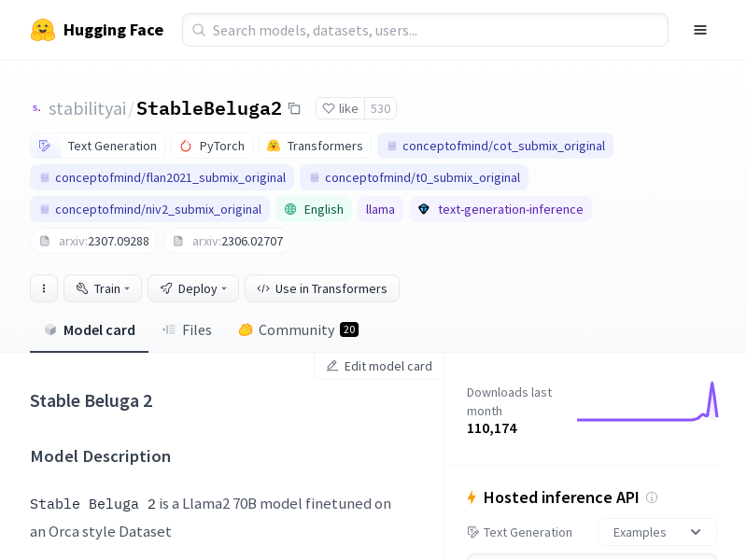The image size is (747, 560).
Task: Click the Community hands emoji icon
Action: [x=246, y=329]
